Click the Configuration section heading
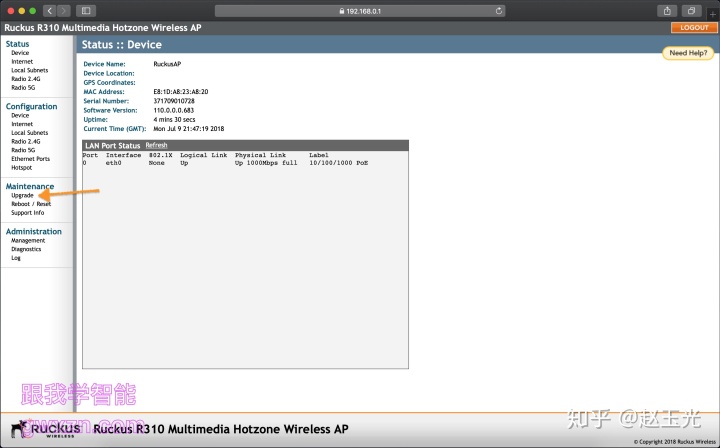The image size is (720, 448). (x=31, y=106)
